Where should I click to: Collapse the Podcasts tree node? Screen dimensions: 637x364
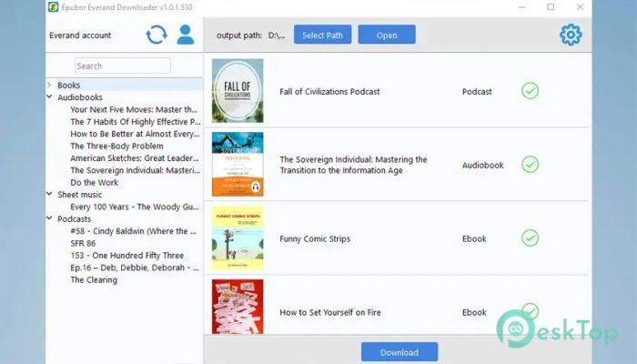pos(50,219)
